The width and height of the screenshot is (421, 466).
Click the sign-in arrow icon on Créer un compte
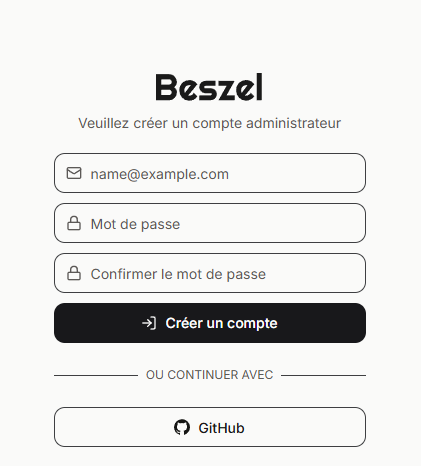click(x=149, y=323)
